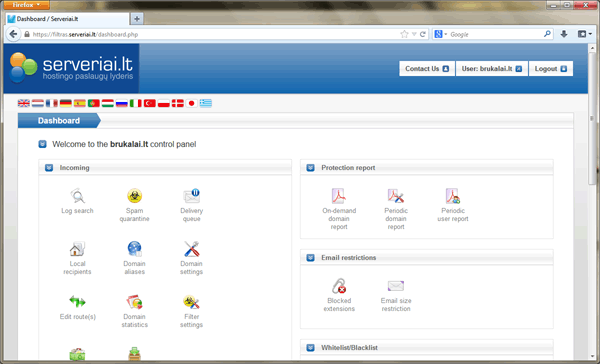Viewport: 600px width, 364px height.
Task: Open the User: brukalai.lt menu
Action: point(492,69)
